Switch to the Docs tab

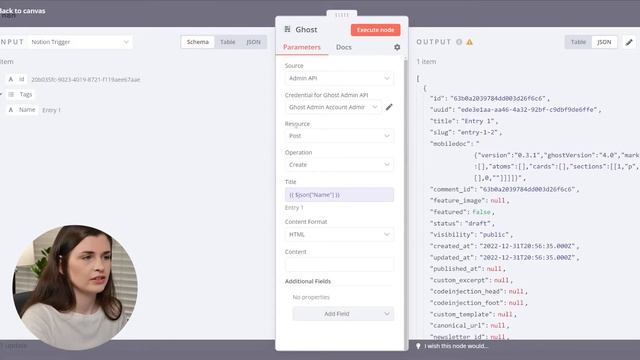344,47
